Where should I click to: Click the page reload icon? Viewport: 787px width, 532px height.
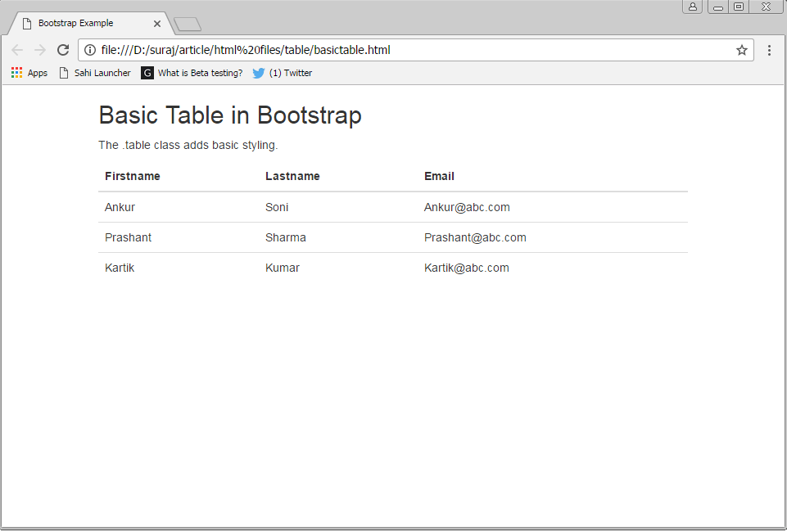(62, 50)
